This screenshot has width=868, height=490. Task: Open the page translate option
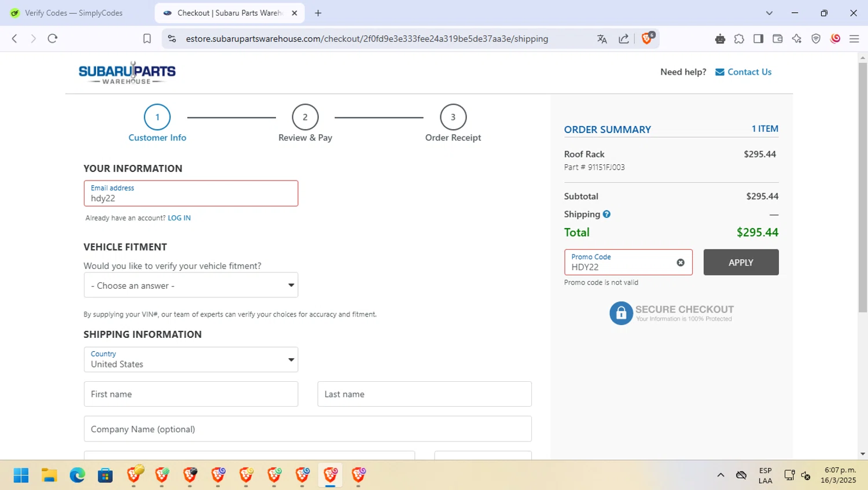coord(602,39)
